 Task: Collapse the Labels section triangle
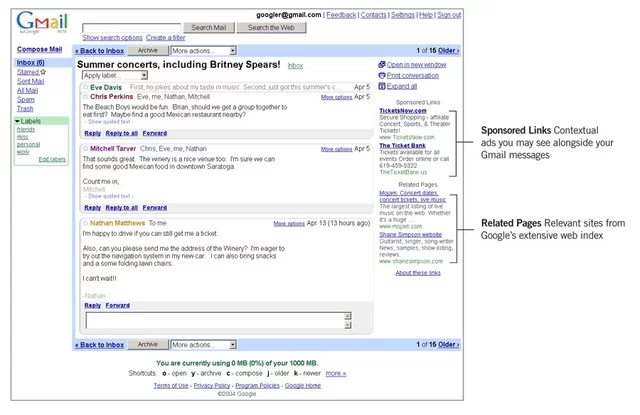17,121
